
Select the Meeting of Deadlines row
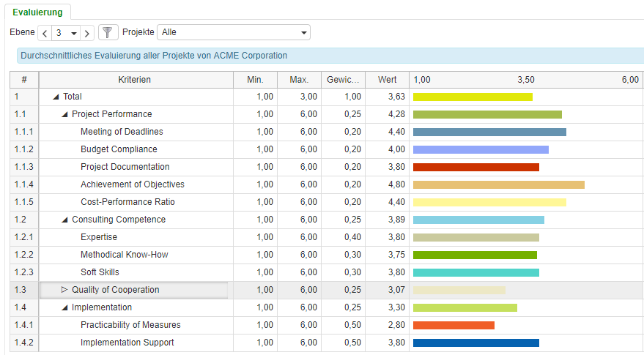122,132
